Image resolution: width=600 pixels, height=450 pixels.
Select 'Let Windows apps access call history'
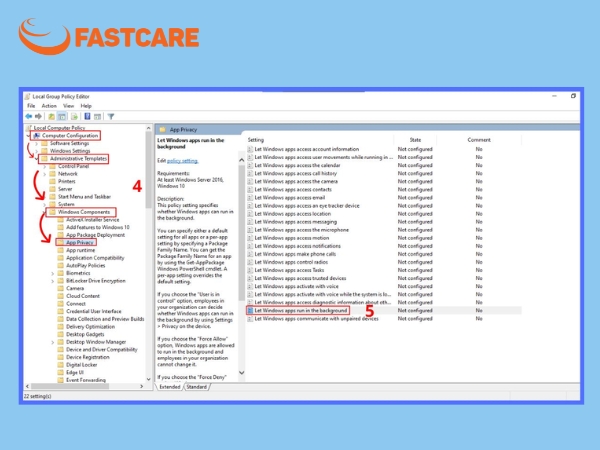click(x=295, y=173)
